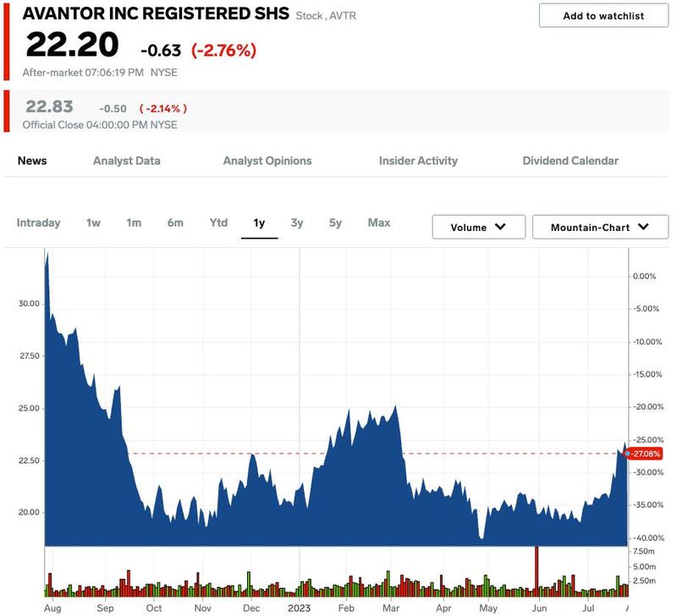Image resolution: width=677 pixels, height=616 pixels.
Task: Click the 22.50 price axis label
Action: click(29, 460)
